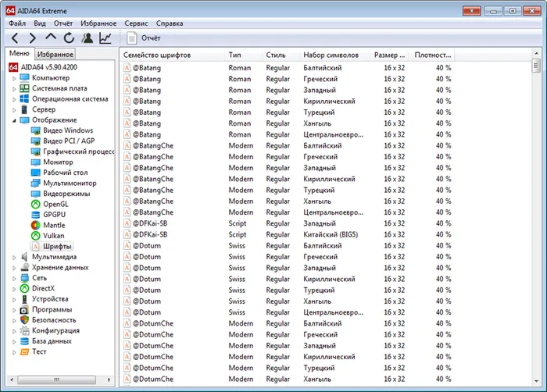The width and height of the screenshot is (547, 392).
Task: Select the Рабочий стол tree item
Action: (65, 173)
